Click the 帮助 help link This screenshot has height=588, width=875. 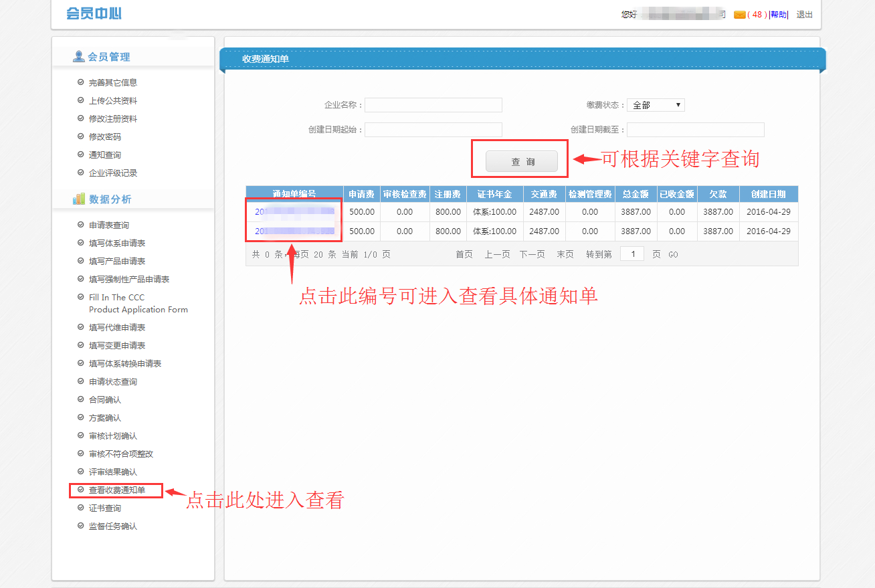tap(779, 15)
